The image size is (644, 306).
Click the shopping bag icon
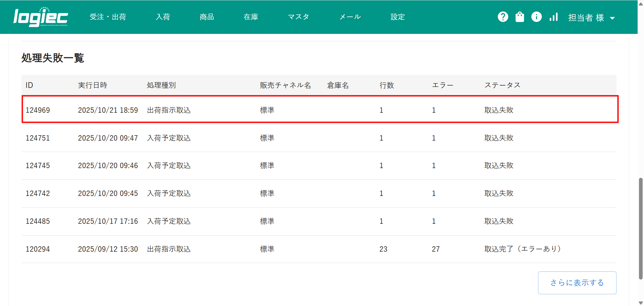point(520,17)
